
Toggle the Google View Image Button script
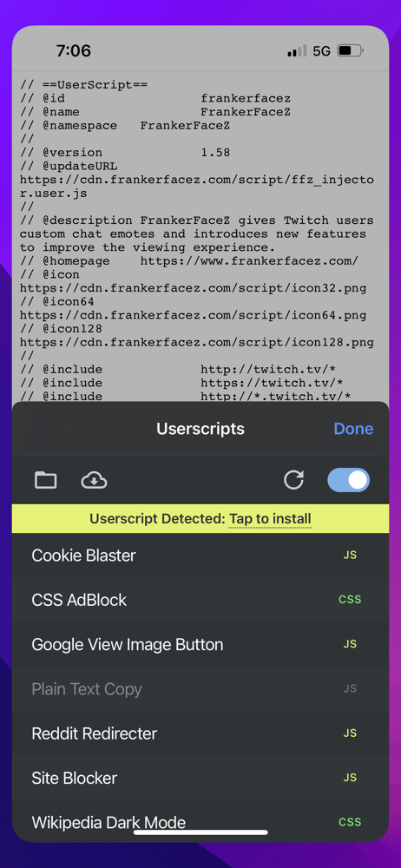pos(200,644)
